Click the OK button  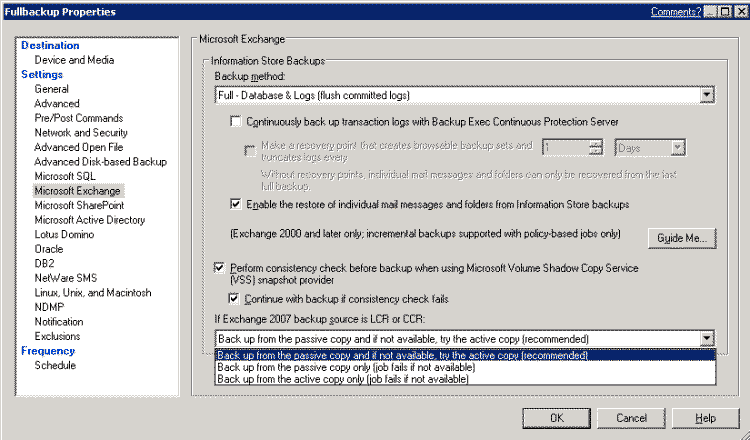coord(556,418)
